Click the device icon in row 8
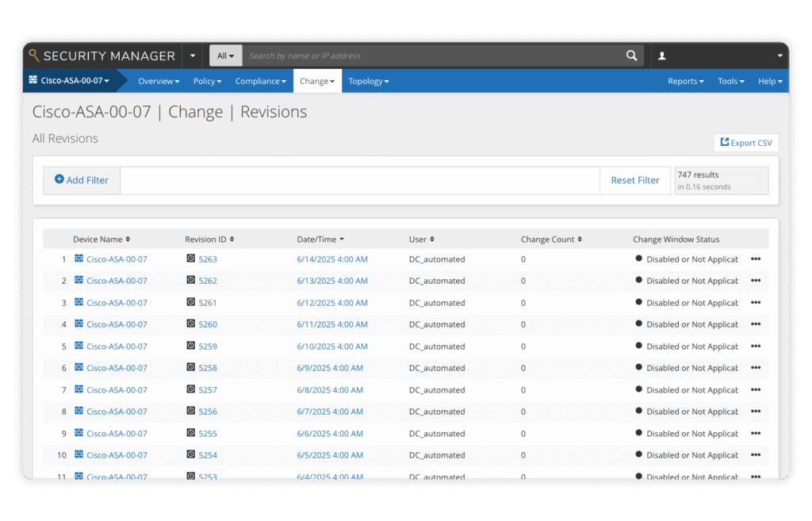This screenshot has height=521, width=812. pyautogui.click(x=79, y=411)
